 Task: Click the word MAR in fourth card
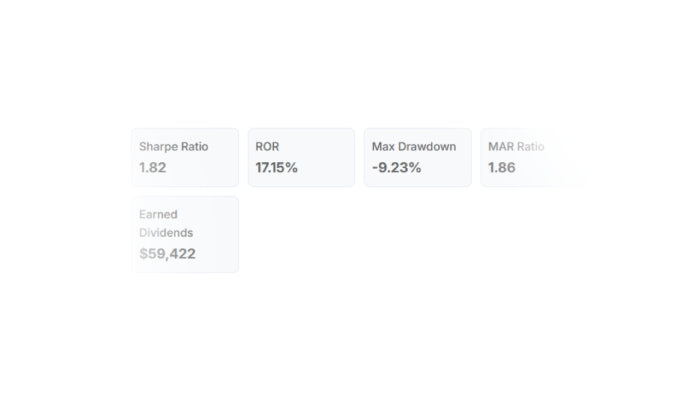click(x=501, y=147)
